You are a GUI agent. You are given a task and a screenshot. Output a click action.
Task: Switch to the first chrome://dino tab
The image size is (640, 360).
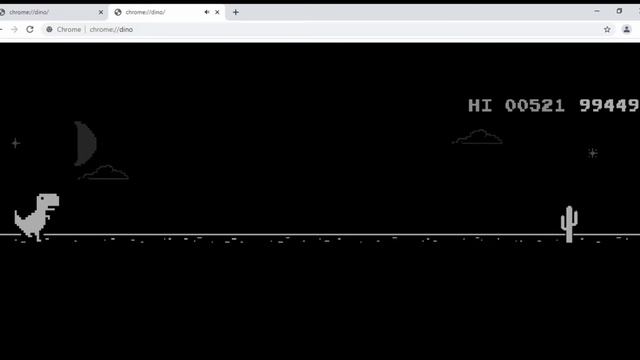point(51,12)
